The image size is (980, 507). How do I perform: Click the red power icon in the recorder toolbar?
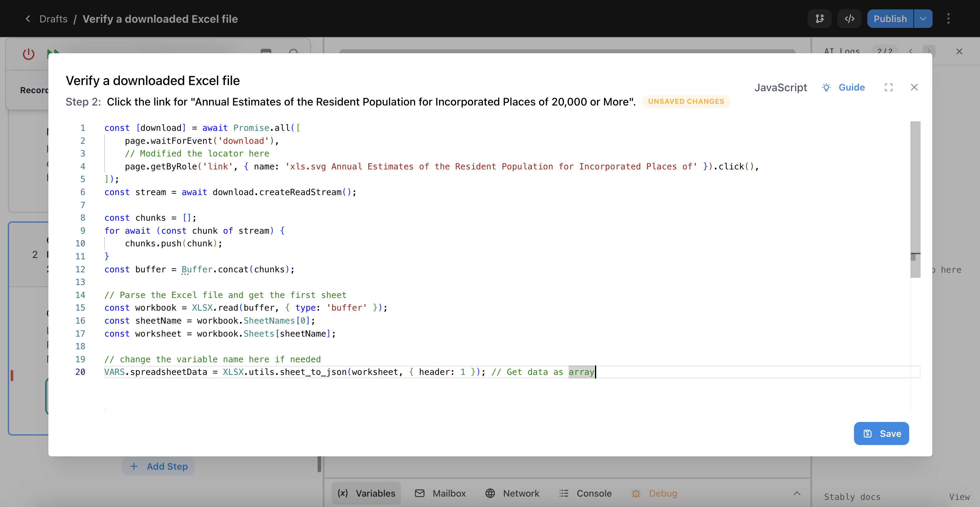29,54
